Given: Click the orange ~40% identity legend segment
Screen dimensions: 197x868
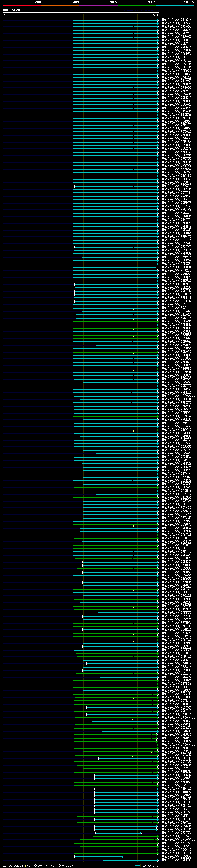Looking at the screenshot, I should click(60, 6).
